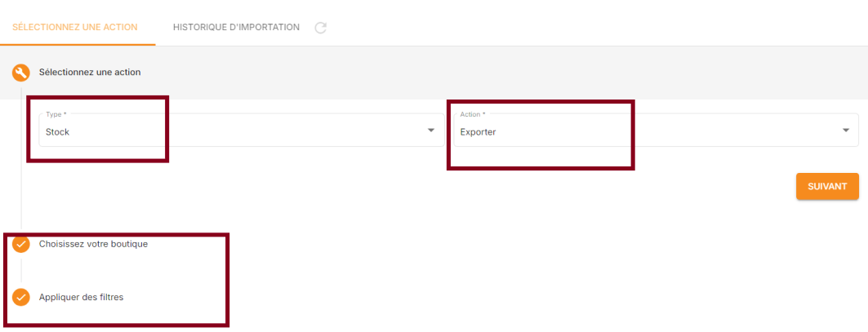The width and height of the screenshot is (868, 332).
Task: Click the "Action *" field label
Action: tap(473, 114)
